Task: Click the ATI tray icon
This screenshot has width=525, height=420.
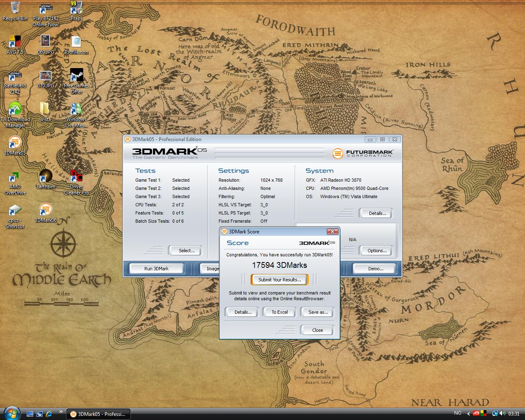Action: [x=476, y=413]
